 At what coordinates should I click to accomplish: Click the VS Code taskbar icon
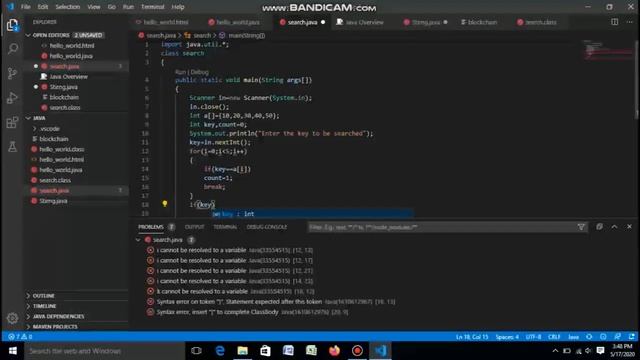click(380, 351)
